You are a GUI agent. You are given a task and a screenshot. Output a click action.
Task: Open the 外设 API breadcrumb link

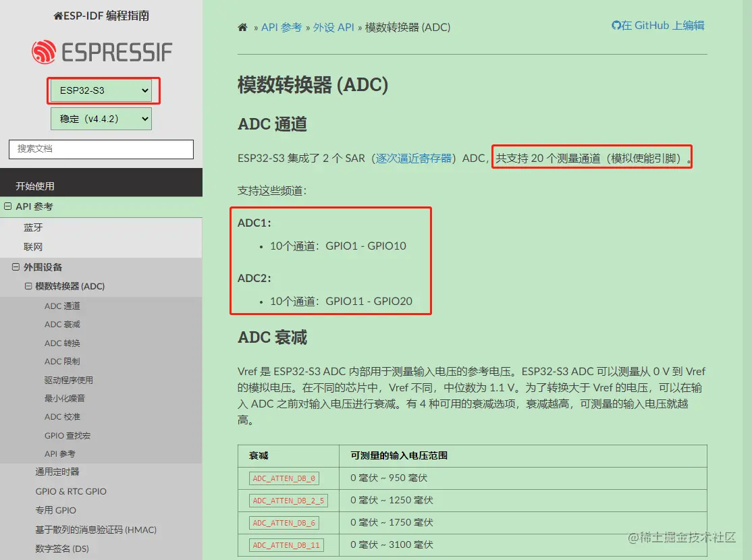[x=334, y=27]
